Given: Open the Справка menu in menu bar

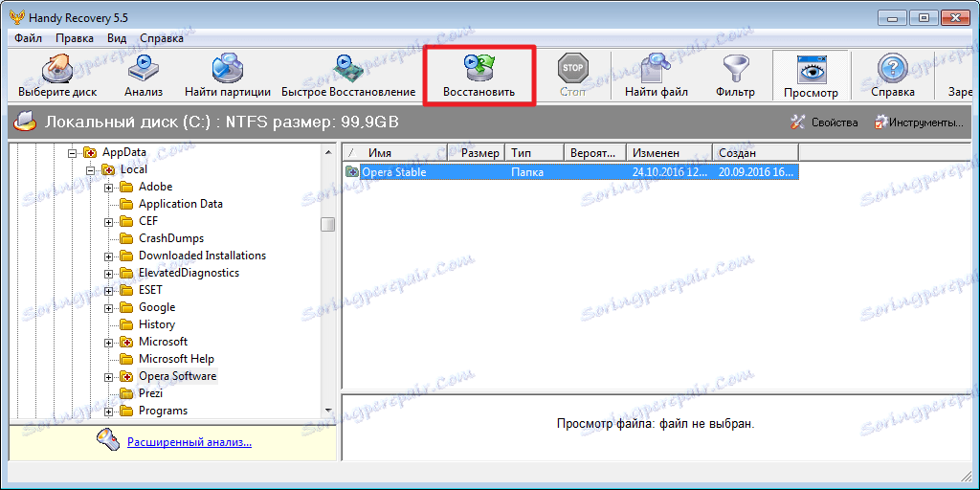Looking at the screenshot, I should pos(161,38).
